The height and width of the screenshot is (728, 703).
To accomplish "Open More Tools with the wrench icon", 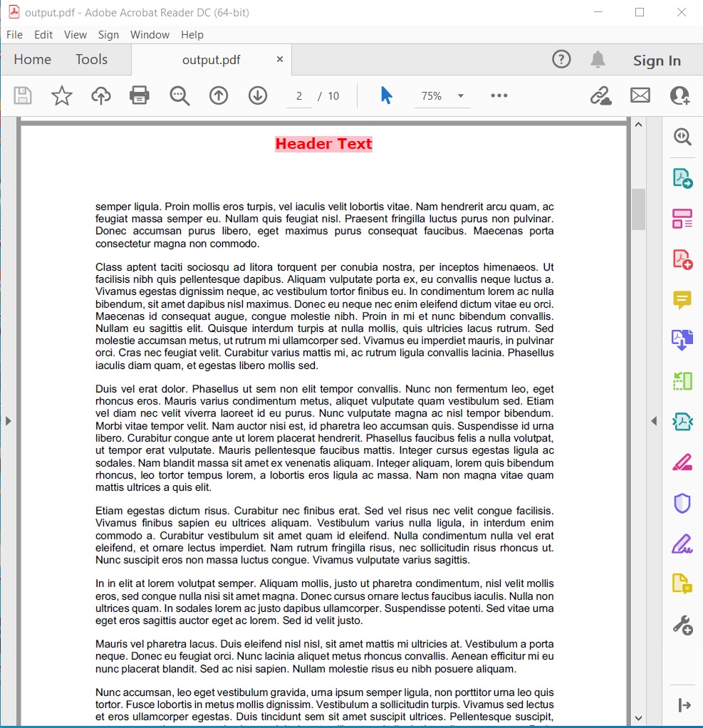I will (682, 625).
